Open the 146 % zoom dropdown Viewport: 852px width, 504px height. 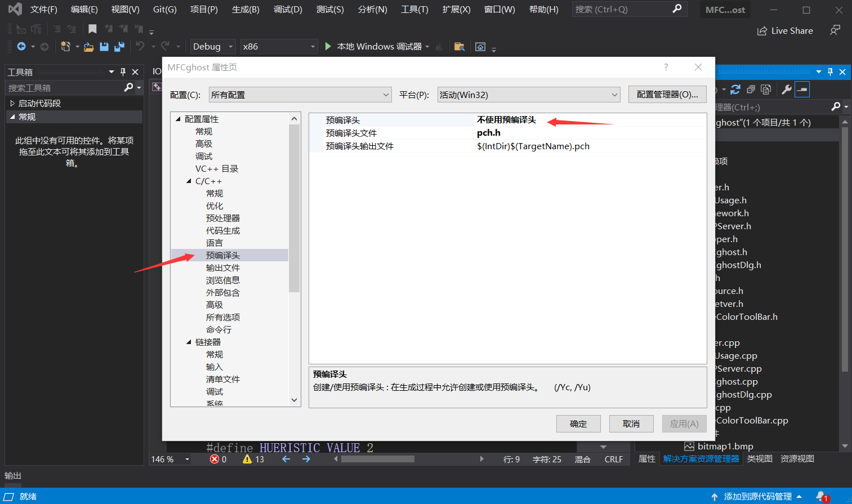(x=188, y=460)
